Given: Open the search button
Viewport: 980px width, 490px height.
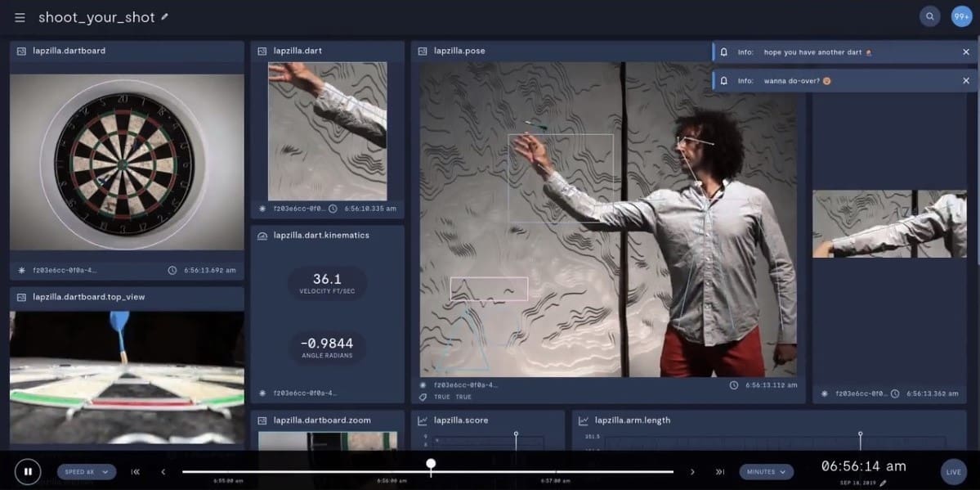Looking at the screenshot, I should [x=929, y=17].
